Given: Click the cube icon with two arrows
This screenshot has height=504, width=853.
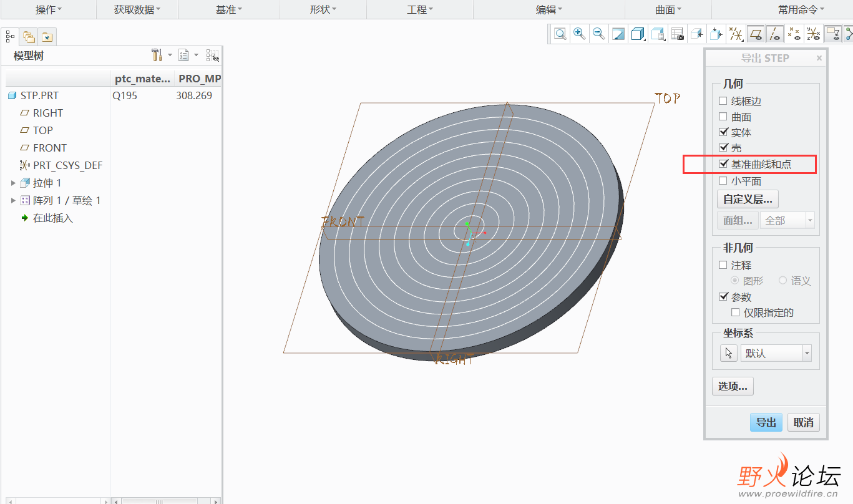Looking at the screenshot, I should [x=717, y=34].
